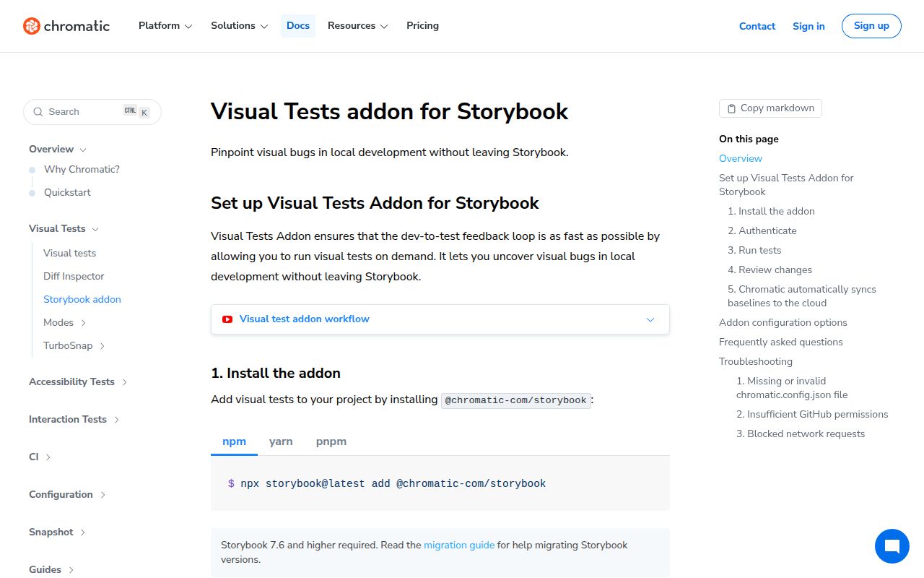Expand the Accessibility Tests section
Viewport: 924px width, 578px height.
[78, 381]
